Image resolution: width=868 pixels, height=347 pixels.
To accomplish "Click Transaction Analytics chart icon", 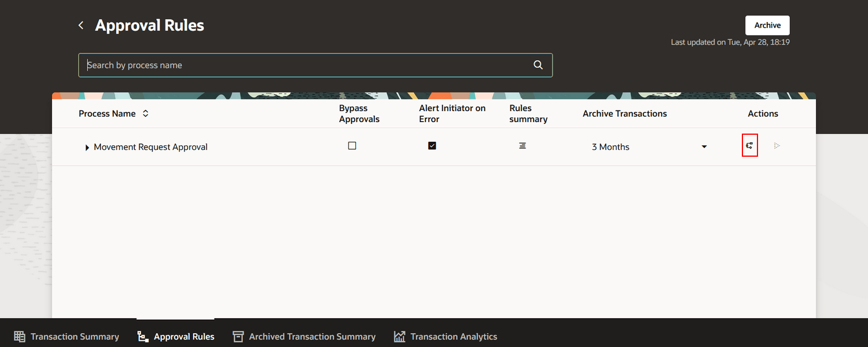I will click(399, 337).
